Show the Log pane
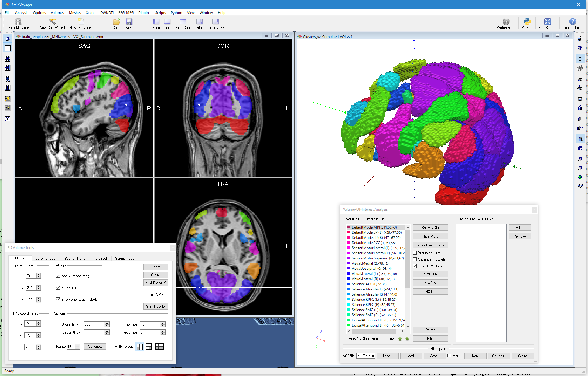Screen dimensions: 588x376 pyautogui.click(x=167, y=24)
